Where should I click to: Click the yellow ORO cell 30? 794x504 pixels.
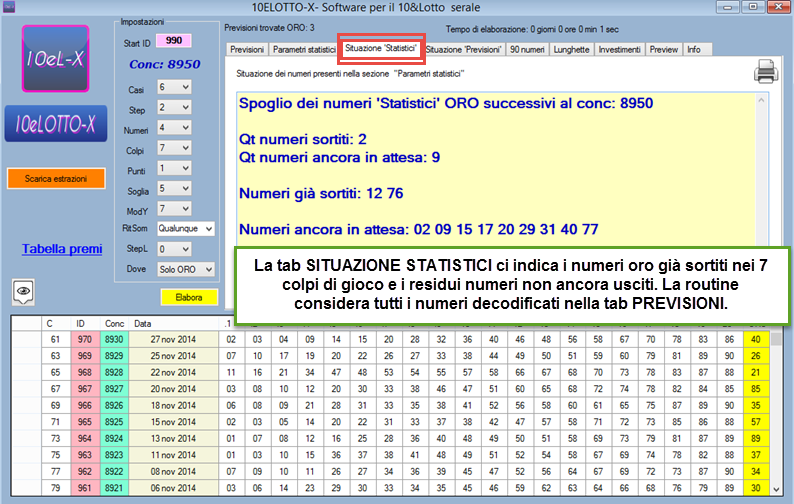[756, 488]
